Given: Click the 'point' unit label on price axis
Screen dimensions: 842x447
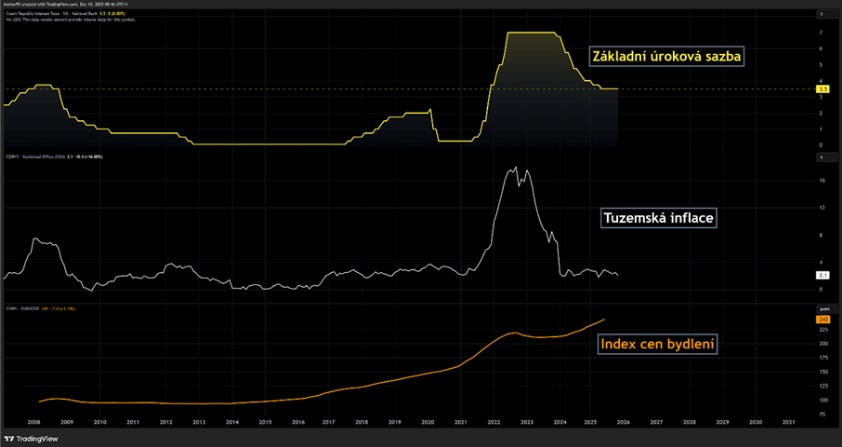Looking at the screenshot, I should point(822,310).
